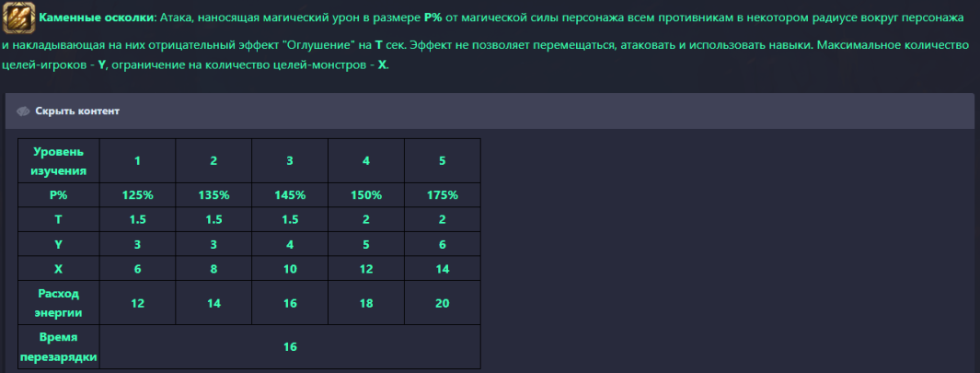Click the 135% value in the table
This screenshot has height=373, width=980.
tap(213, 195)
